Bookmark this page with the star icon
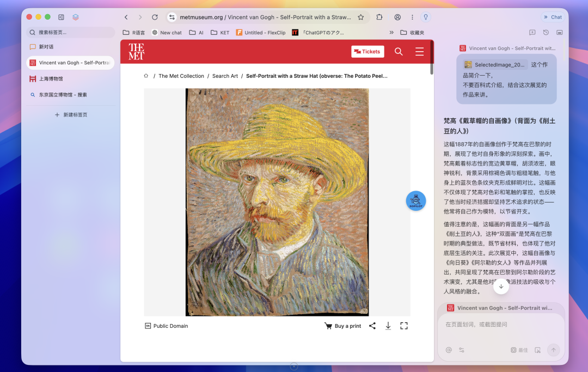Image resolution: width=588 pixels, height=372 pixels. [361, 17]
